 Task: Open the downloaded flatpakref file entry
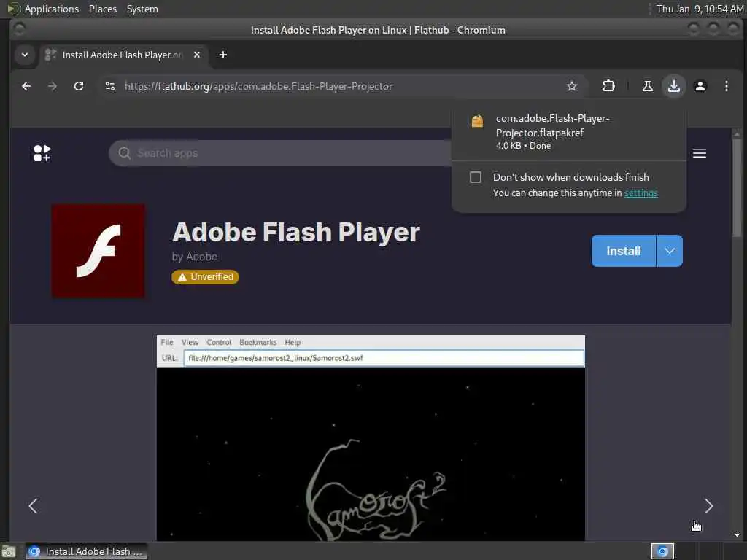(x=569, y=131)
